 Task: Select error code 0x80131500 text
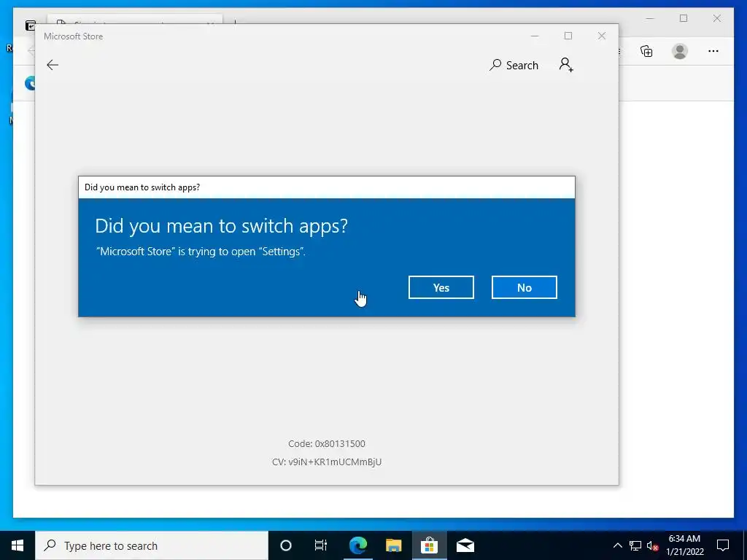326,443
